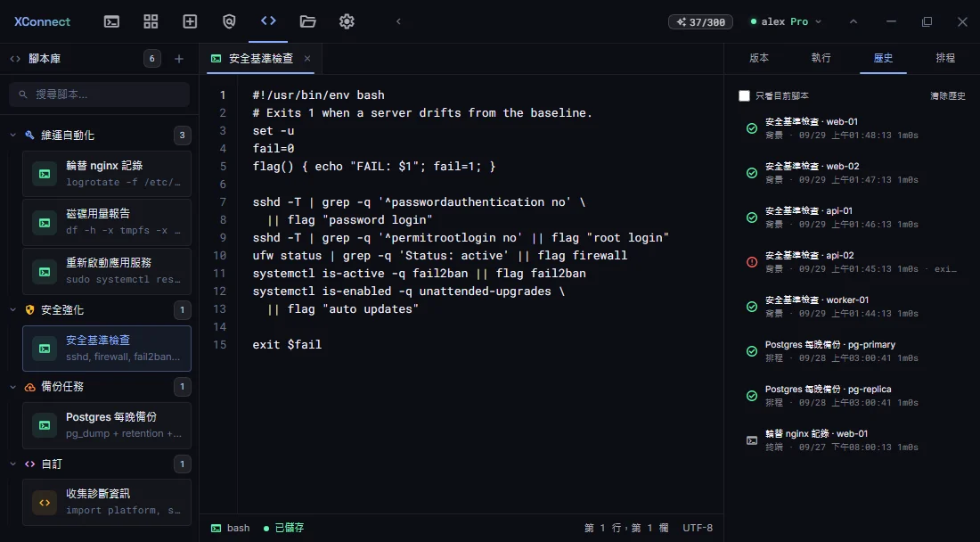Select the 歷史 tab
Image resolution: width=980 pixels, height=542 pixels.
883,58
